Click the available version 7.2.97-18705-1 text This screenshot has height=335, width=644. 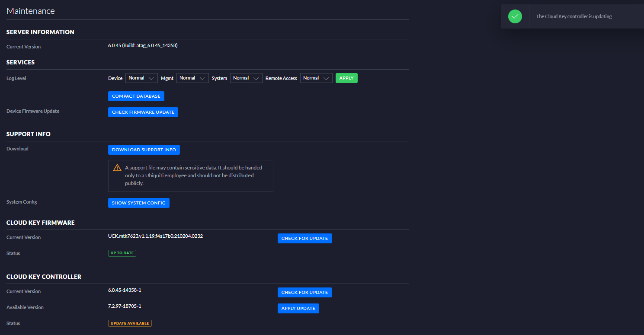[x=125, y=306]
